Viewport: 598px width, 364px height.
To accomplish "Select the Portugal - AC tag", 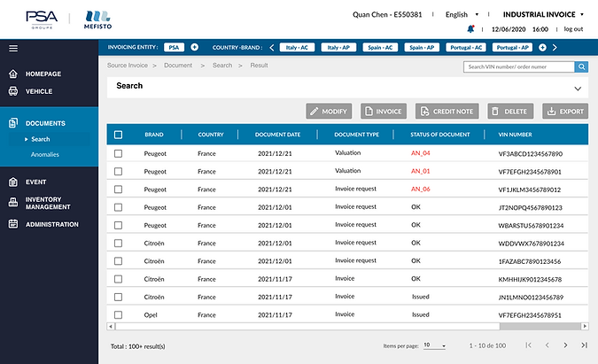I will pos(466,47).
